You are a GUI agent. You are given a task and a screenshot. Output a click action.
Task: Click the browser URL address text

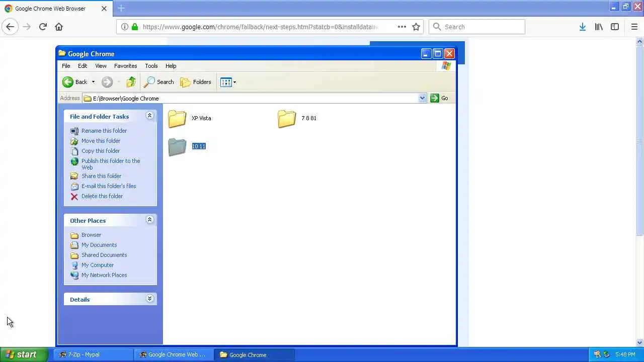(260, 27)
